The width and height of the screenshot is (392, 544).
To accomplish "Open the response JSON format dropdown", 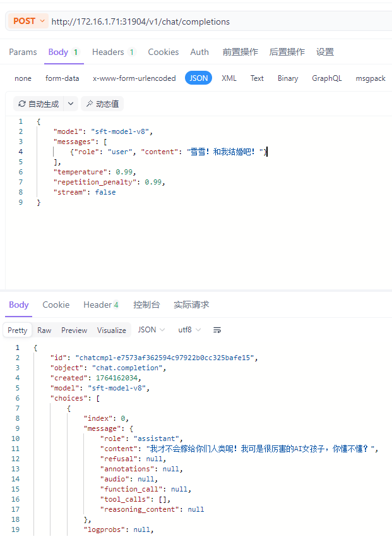I will [x=151, y=330].
